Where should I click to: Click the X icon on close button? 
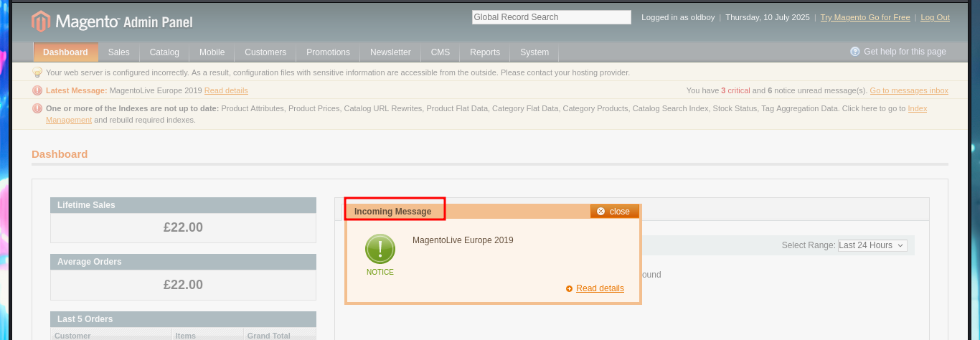coord(601,212)
